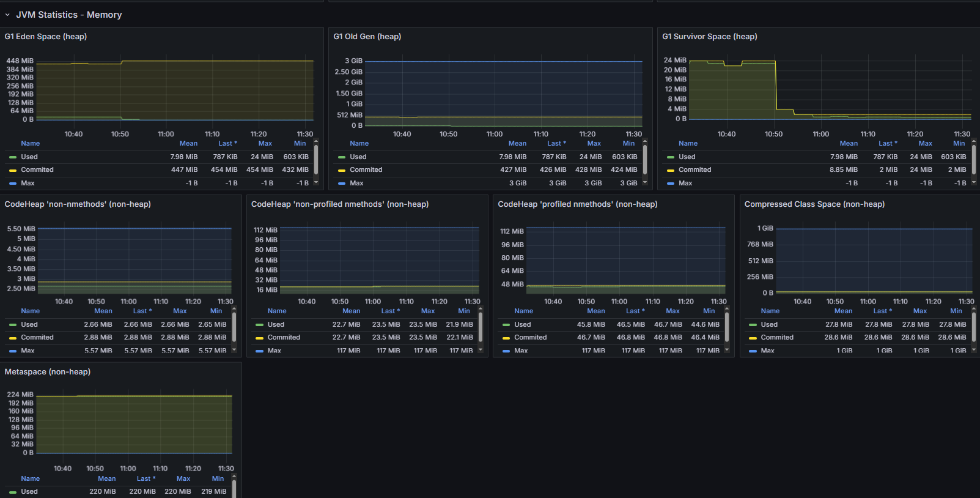The width and height of the screenshot is (980, 498).
Task: Click scroll down arrow in G1 Old Gen legend
Action: pos(644,182)
